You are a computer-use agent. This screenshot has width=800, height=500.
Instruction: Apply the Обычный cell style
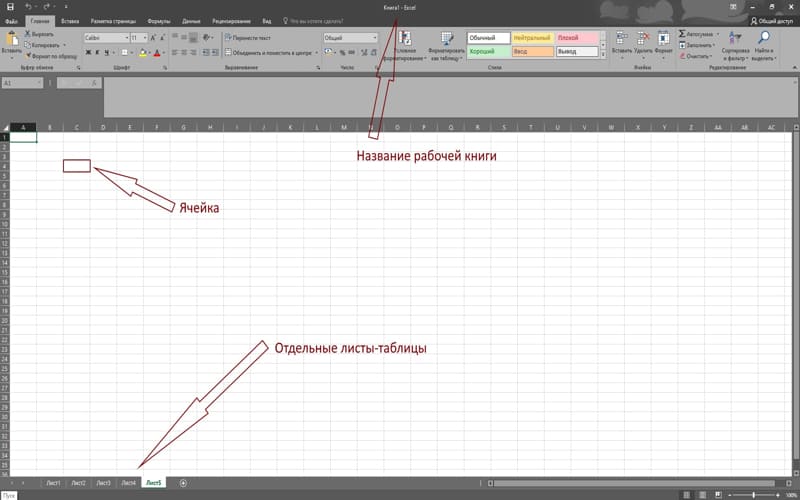(x=488, y=38)
